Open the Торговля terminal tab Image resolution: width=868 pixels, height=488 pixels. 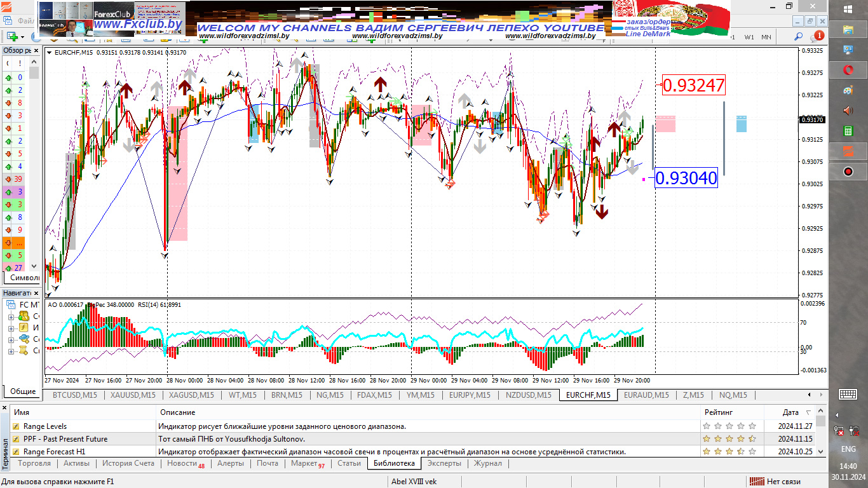coord(34,463)
